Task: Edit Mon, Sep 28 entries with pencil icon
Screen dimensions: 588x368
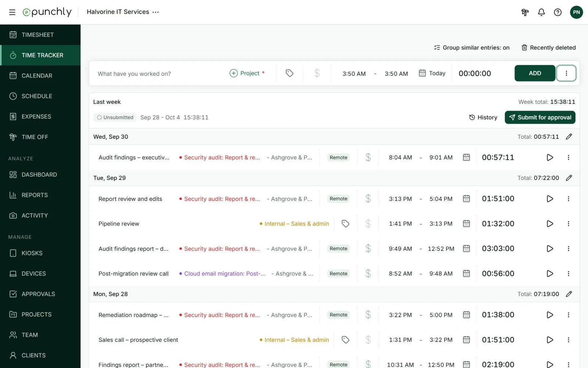Action: pos(569,294)
